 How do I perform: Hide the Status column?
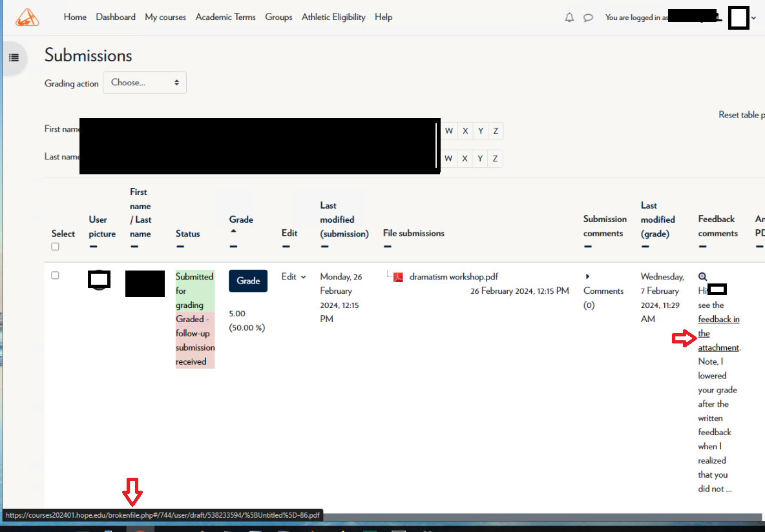click(x=180, y=247)
